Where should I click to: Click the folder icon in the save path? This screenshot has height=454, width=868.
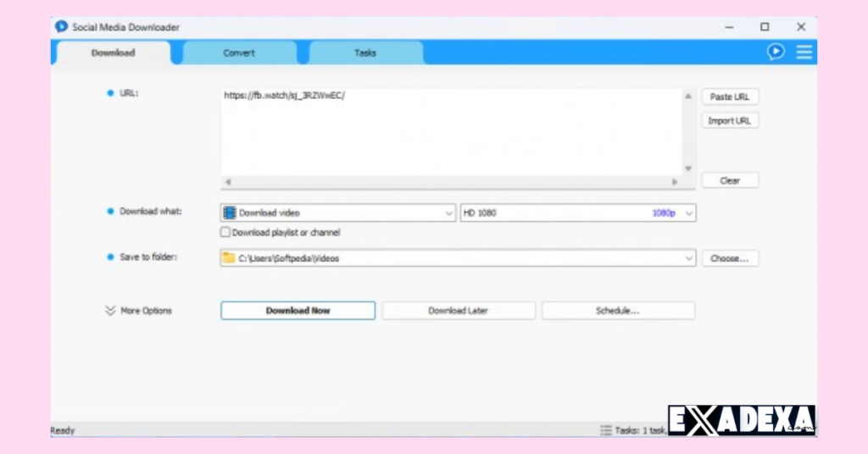click(229, 257)
